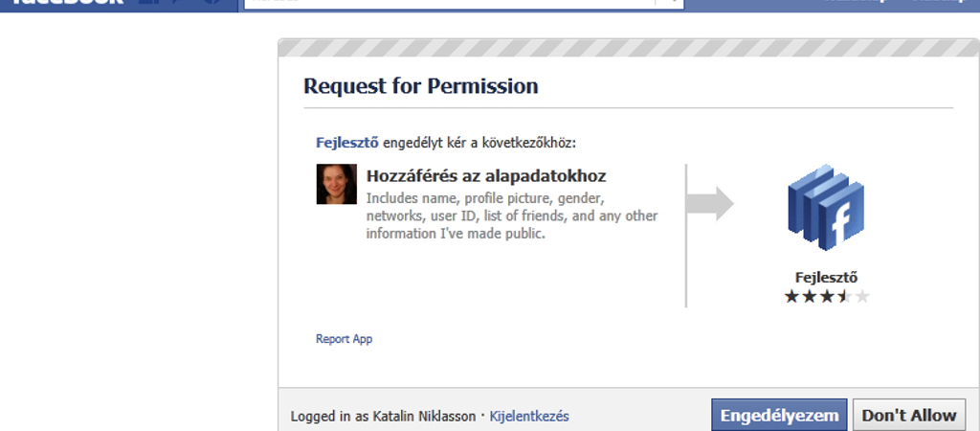Open the messages icon in header
The height and width of the screenshot is (431, 980).
pos(178,2)
